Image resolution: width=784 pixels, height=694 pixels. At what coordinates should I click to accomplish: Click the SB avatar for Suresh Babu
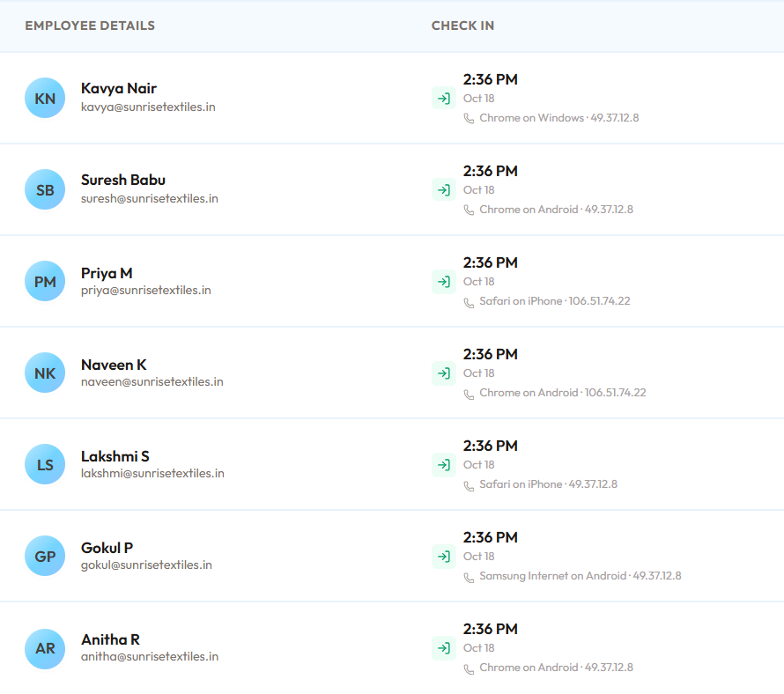[x=45, y=189]
